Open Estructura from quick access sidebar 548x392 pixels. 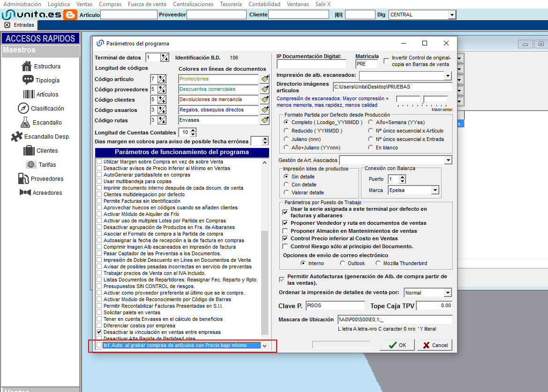[41, 66]
